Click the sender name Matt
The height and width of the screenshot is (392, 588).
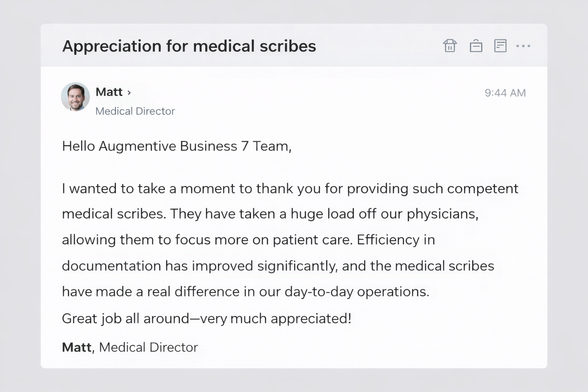(109, 92)
